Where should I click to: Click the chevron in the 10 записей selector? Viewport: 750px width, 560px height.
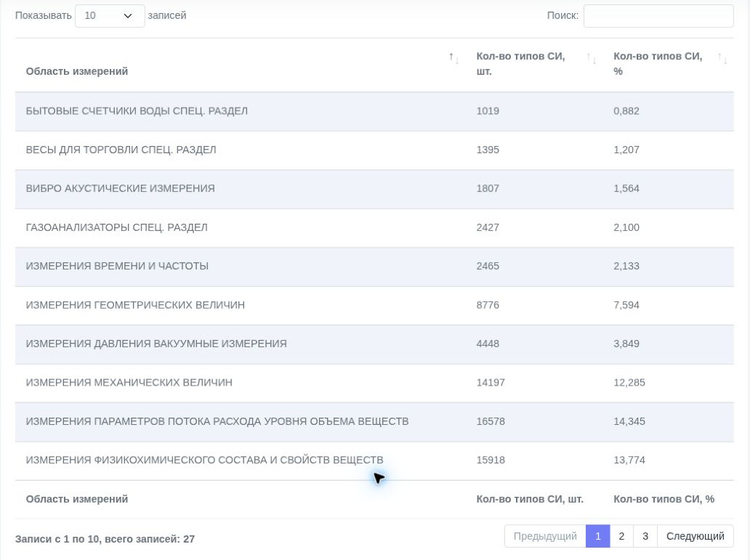[x=128, y=16]
